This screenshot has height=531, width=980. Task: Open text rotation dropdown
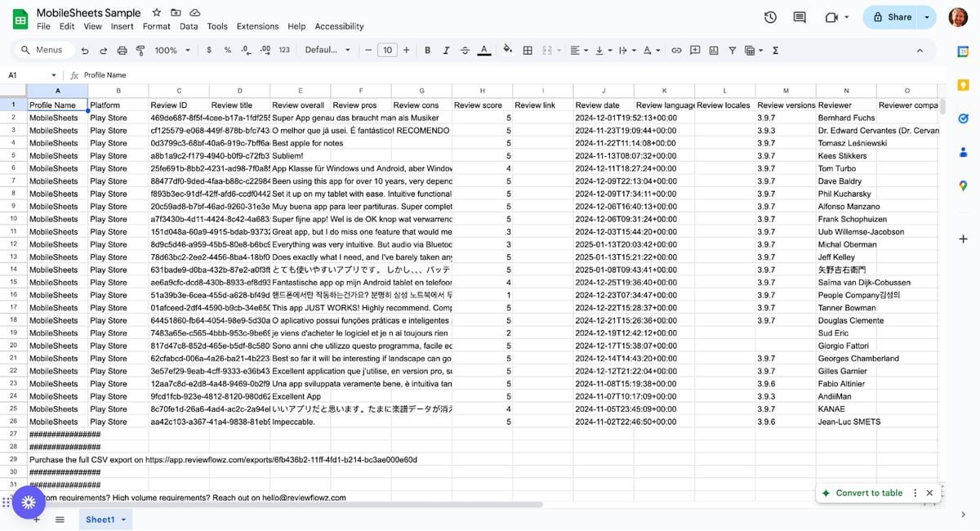tap(652, 50)
